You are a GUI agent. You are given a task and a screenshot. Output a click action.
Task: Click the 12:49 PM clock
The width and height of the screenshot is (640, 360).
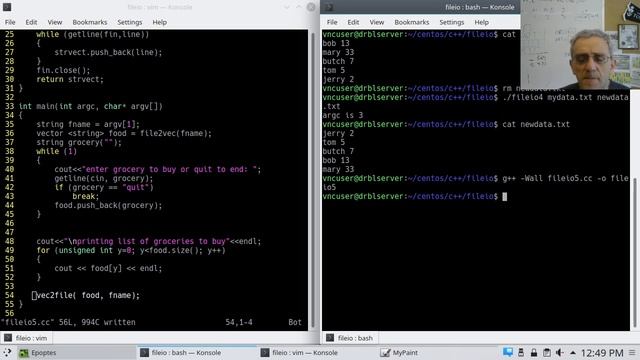602,353
